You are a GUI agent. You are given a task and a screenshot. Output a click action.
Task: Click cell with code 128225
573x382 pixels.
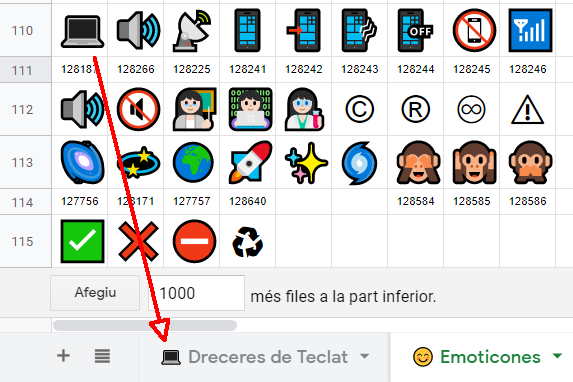coord(191,69)
